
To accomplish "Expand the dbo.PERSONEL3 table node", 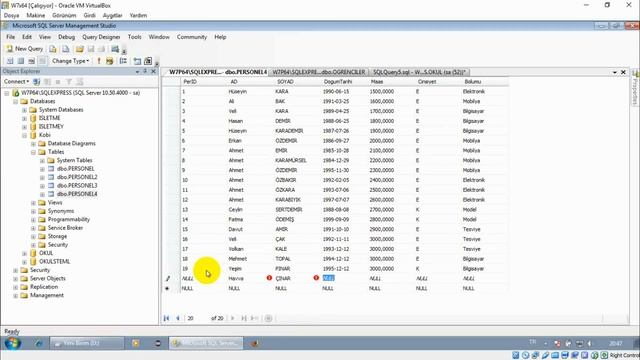I will pyautogui.click(x=42, y=186).
